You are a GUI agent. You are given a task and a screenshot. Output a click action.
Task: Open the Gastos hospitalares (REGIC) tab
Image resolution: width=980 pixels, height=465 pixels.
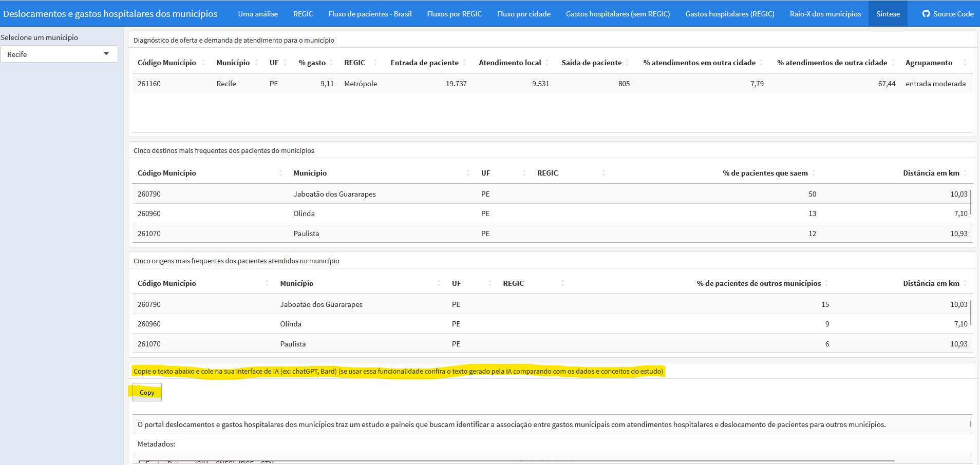tap(730, 14)
